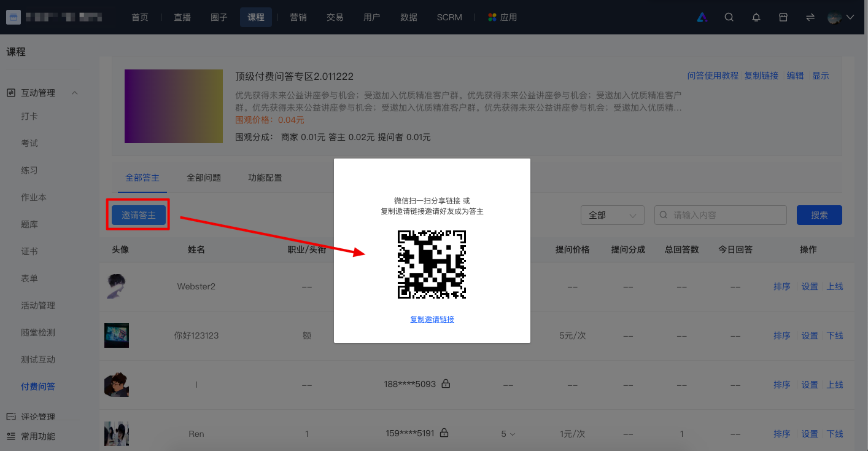Click the search magnifier icon in top bar

(x=729, y=17)
